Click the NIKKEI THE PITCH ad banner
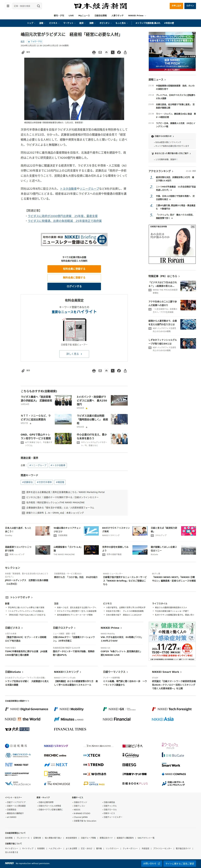The image size is (201, 868). 172,52
